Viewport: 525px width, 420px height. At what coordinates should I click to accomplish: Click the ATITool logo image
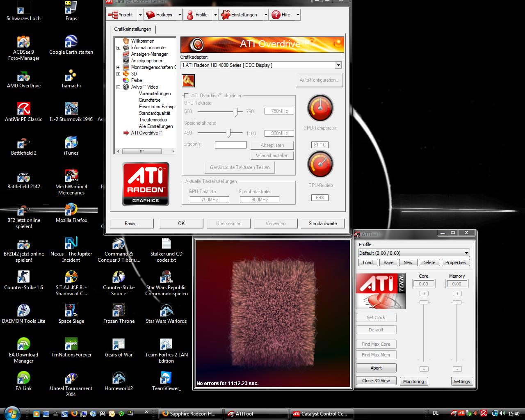coord(380,291)
